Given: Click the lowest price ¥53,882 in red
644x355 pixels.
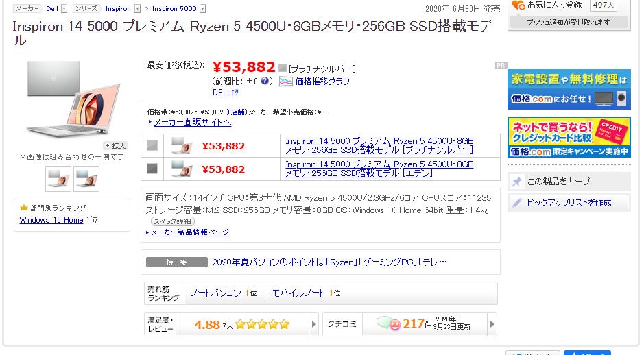Looking at the screenshot, I should (x=244, y=66).
